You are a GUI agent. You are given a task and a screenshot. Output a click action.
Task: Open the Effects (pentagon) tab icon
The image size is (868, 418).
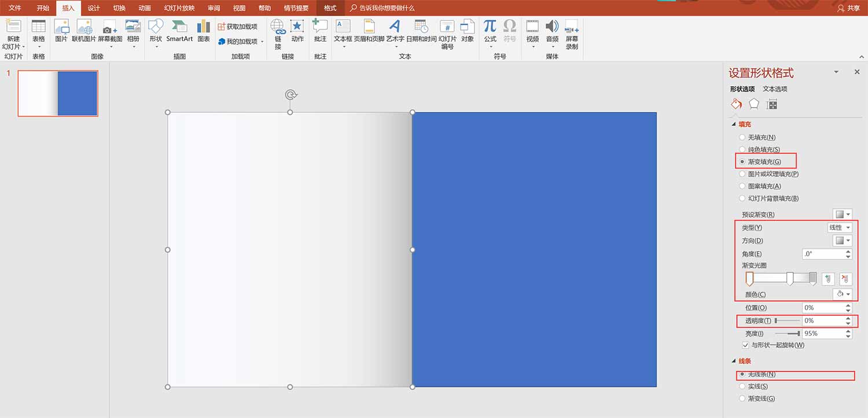[x=753, y=104]
